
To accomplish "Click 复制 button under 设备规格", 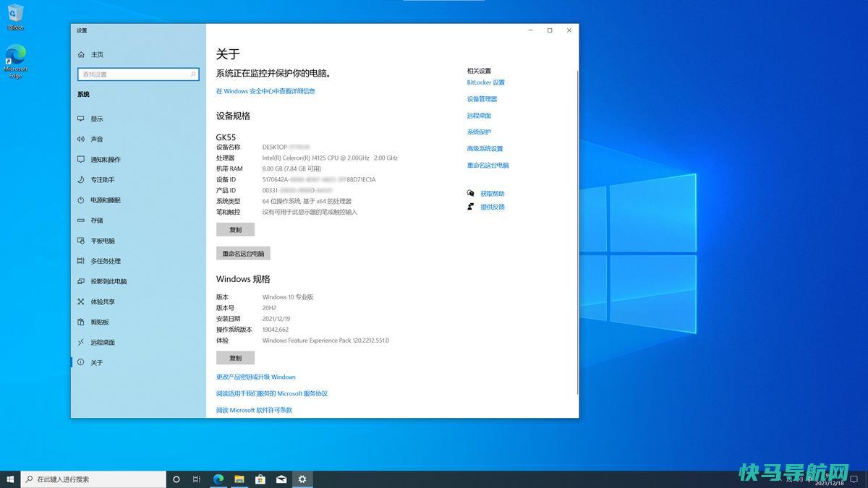I will click(235, 229).
